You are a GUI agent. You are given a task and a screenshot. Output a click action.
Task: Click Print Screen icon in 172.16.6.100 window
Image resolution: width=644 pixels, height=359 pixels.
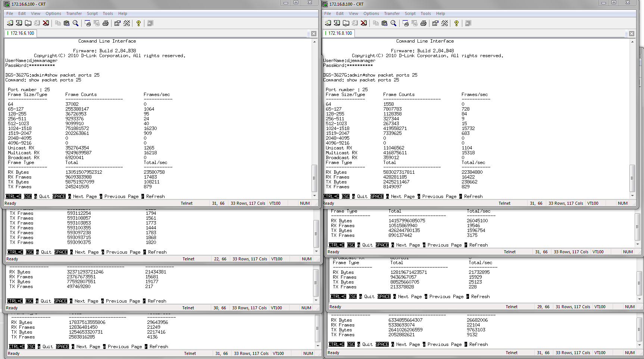pos(88,23)
